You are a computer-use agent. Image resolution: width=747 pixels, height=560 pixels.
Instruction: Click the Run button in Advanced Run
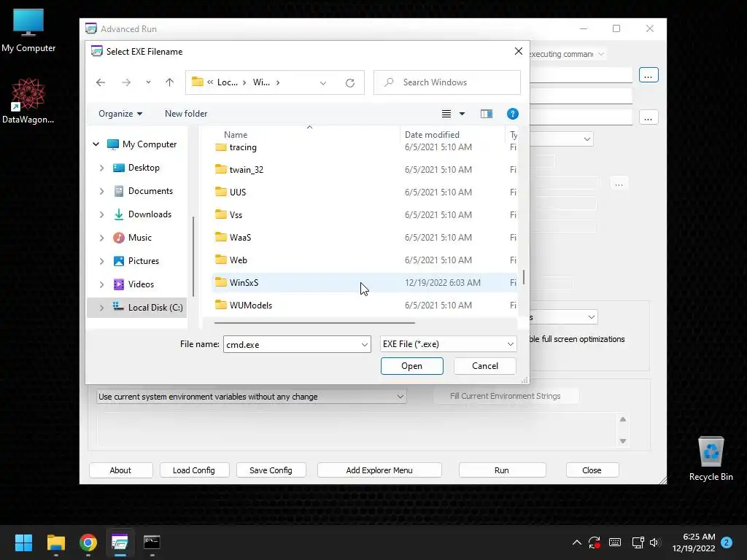point(502,470)
